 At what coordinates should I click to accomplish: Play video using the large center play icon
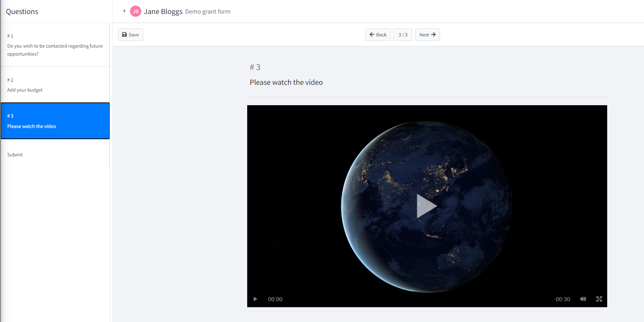click(x=426, y=206)
